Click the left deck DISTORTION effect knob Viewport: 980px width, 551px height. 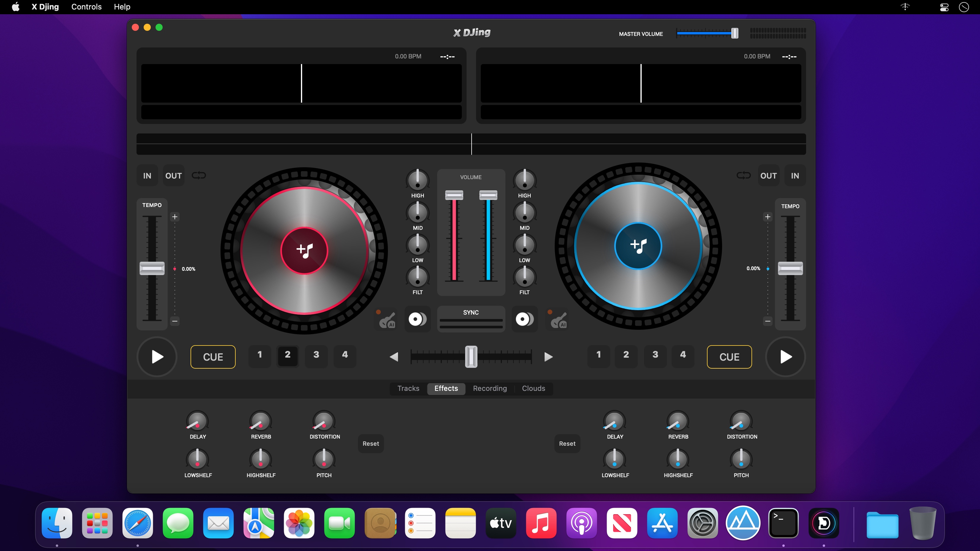point(324,421)
